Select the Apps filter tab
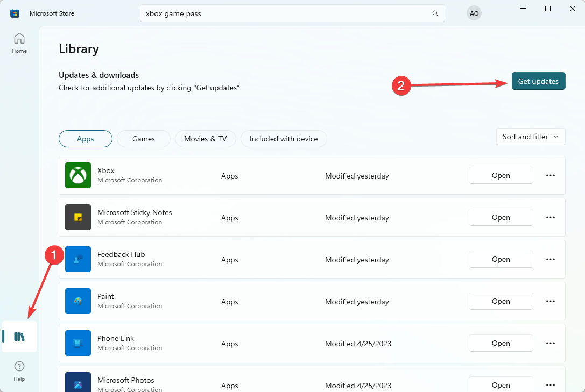This screenshot has height=392, width=585. (86, 139)
